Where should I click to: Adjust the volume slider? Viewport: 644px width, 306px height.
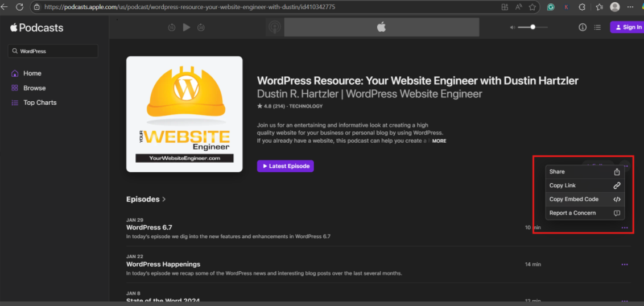(532, 27)
